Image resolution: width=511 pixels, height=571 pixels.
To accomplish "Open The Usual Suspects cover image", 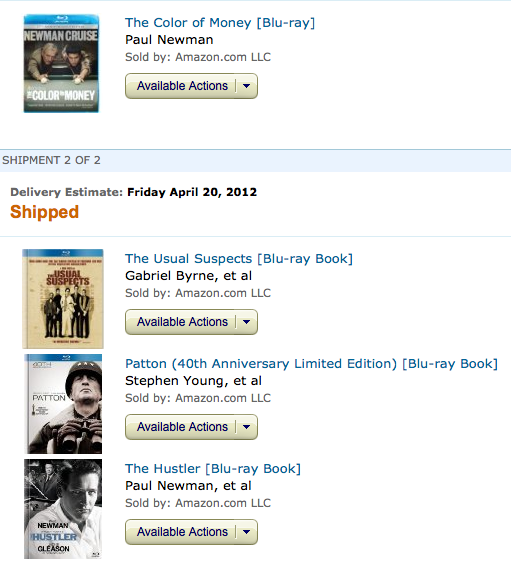I will point(63,299).
